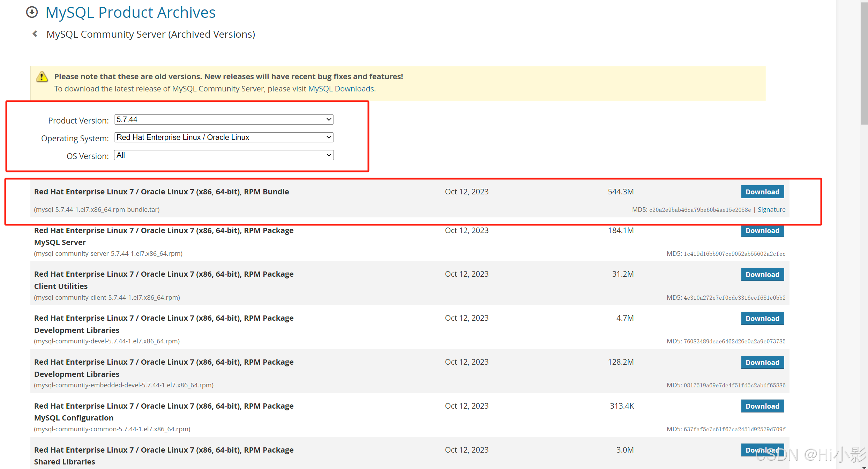Click the 544.3M file size value

click(621, 192)
